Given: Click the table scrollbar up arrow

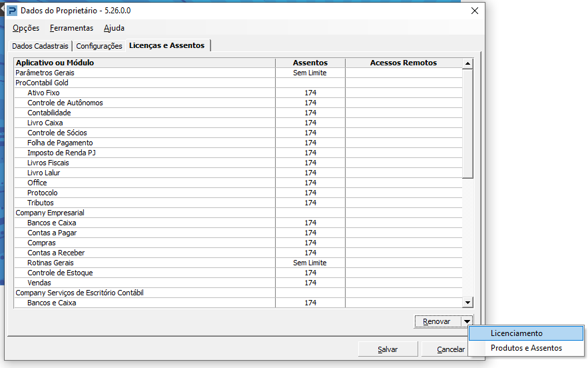Looking at the screenshot, I should coord(467,63).
